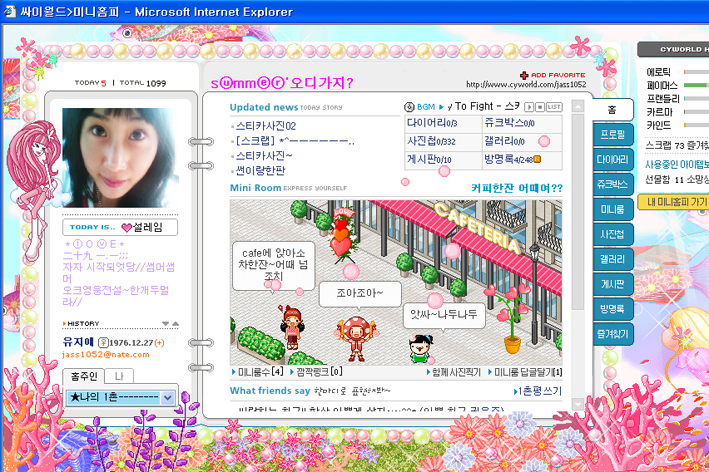Open the 사진첩 count link
The width and height of the screenshot is (709, 472).
[x=430, y=141]
